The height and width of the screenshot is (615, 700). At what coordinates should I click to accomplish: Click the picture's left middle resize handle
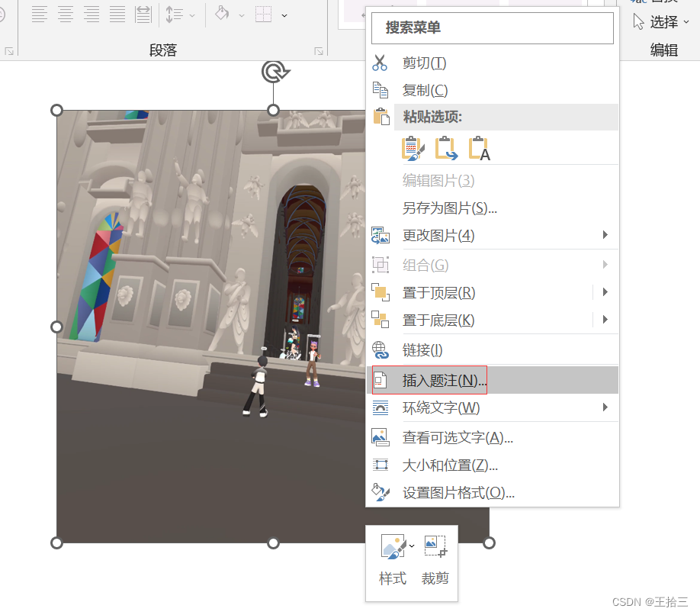coord(56,327)
